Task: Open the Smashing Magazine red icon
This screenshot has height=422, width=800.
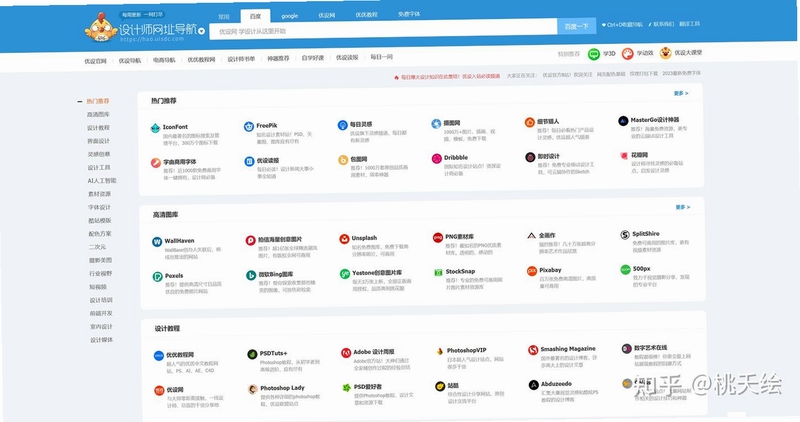Action: pos(533,350)
